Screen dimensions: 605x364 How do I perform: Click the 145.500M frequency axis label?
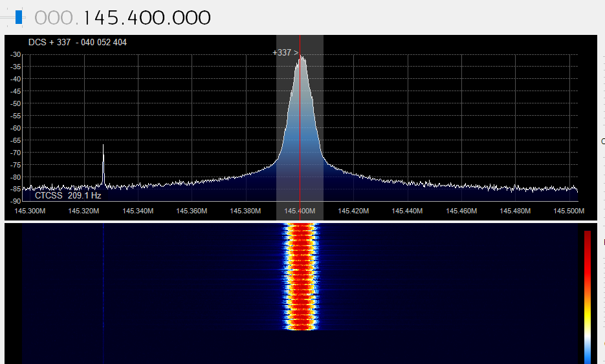point(569,211)
